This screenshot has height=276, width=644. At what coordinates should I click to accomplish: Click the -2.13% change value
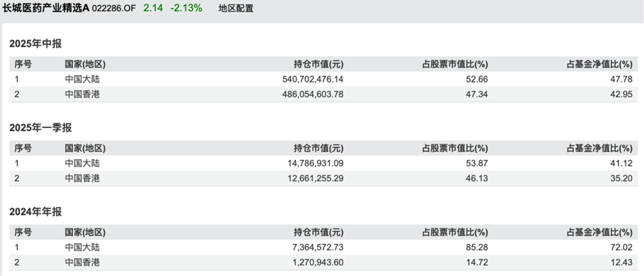pos(186,7)
